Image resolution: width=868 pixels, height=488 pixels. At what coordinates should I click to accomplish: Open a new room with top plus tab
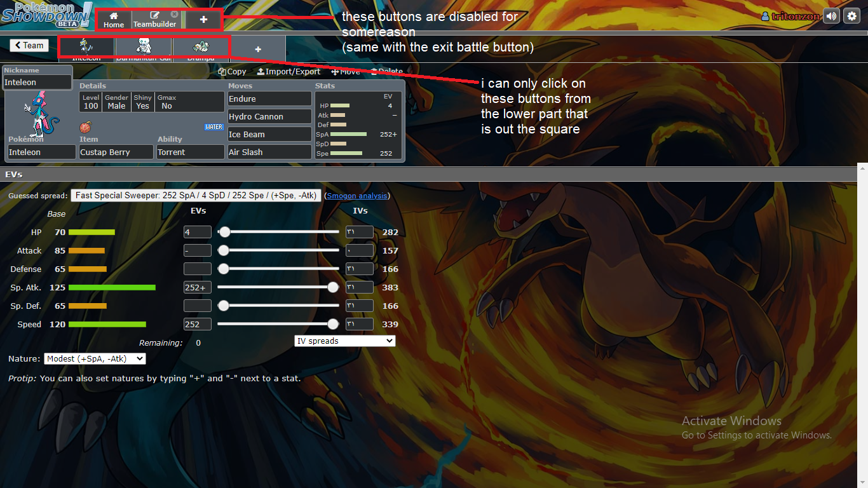203,20
